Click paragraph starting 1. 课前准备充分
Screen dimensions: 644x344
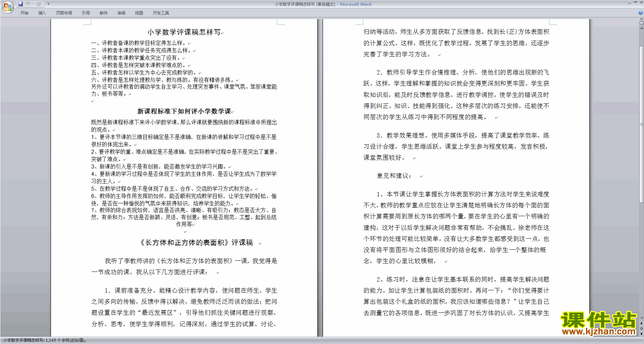tap(184, 307)
